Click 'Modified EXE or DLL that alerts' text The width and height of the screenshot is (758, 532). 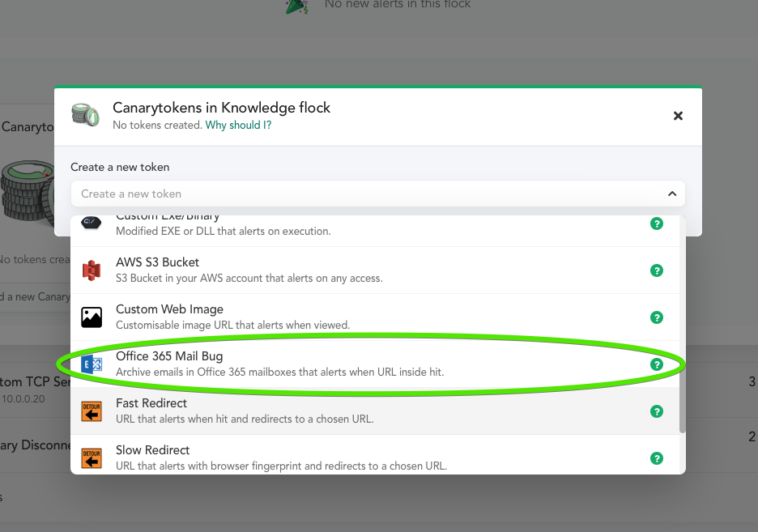[224, 232]
